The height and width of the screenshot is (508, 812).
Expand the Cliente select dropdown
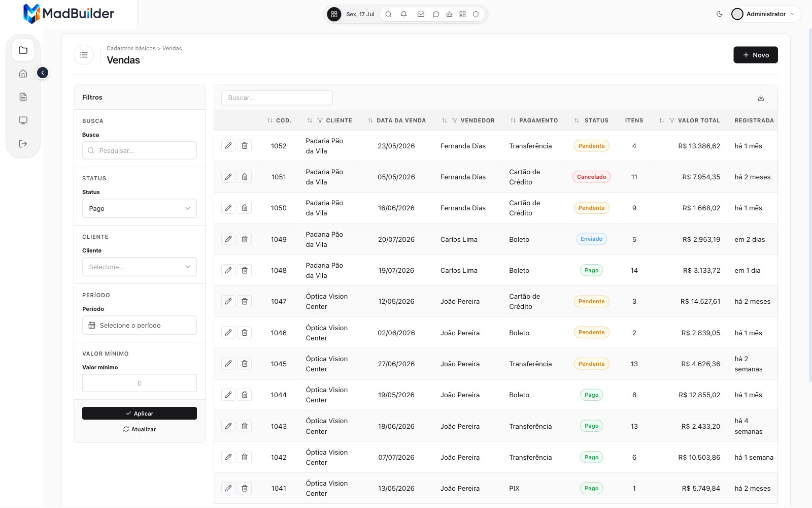click(x=140, y=267)
